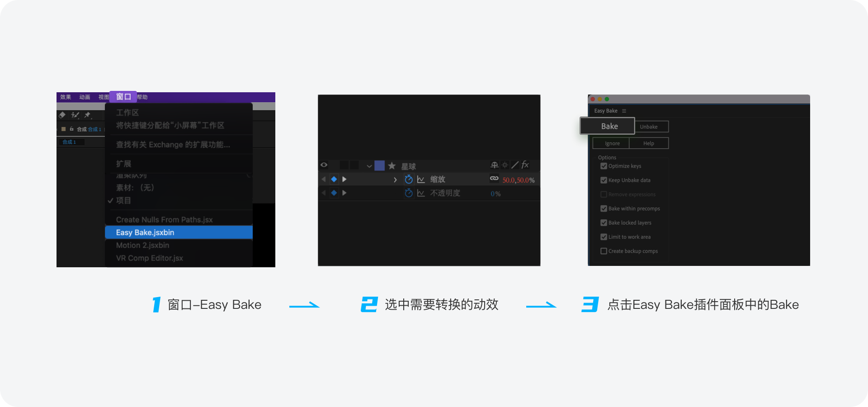Image resolution: width=868 pixels, height=407 pixels.
Task: Select 查找有关 Exchange 的扩展功能 entry
Action: click(x=179, y=145)
